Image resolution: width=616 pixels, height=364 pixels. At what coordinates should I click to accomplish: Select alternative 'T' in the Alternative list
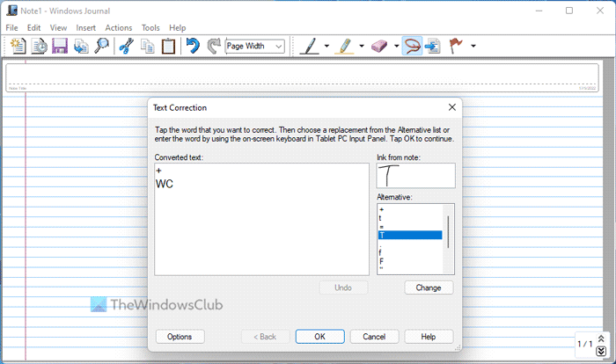[x=410, y=236]
